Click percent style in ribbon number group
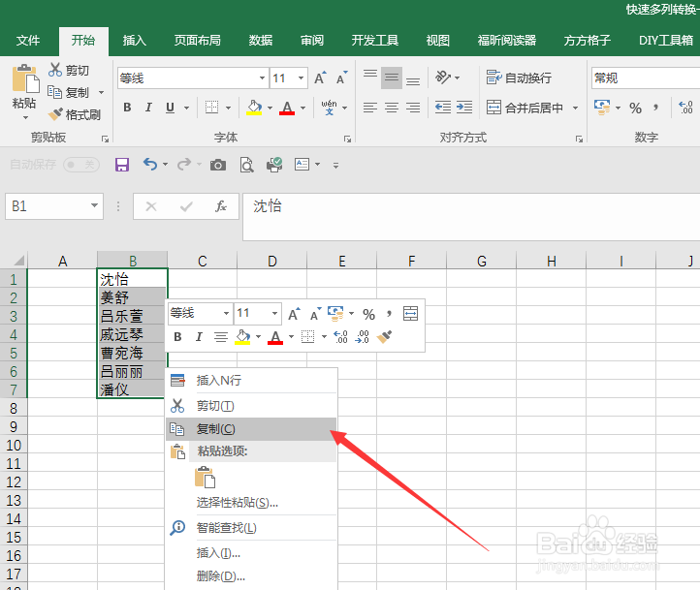This screenshot has width=700, height=590. tap(635, 108)
